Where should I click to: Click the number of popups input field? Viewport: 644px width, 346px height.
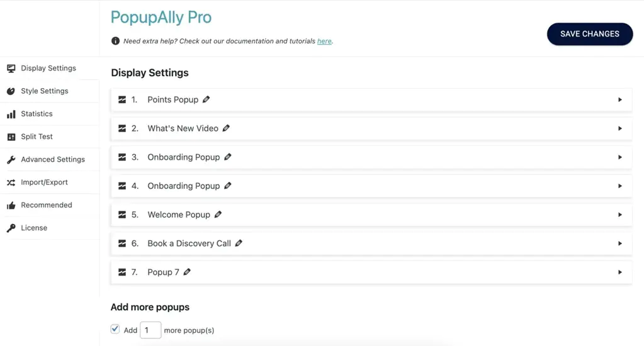point(150,330)
